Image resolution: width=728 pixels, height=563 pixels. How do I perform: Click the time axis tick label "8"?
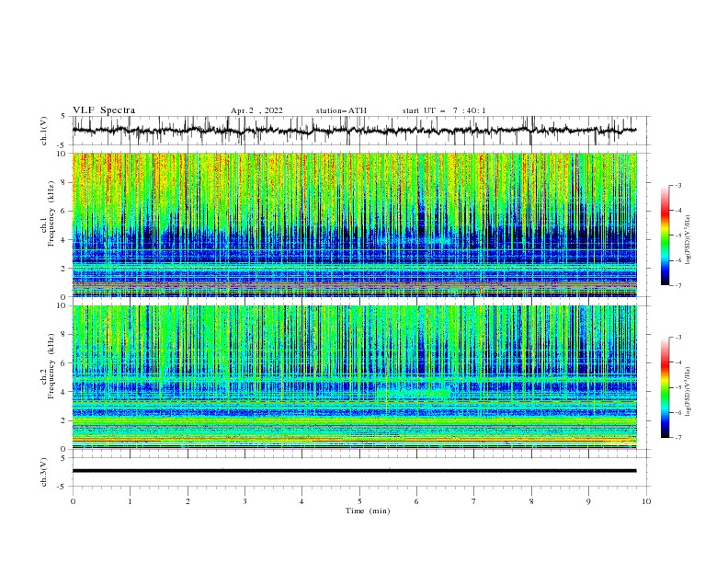point(531,501)
